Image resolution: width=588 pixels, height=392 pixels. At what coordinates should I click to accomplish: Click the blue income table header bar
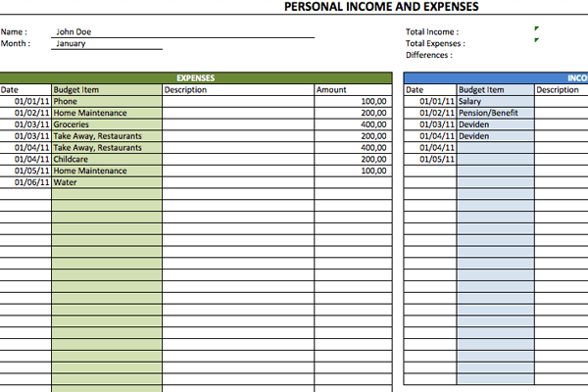496,77
